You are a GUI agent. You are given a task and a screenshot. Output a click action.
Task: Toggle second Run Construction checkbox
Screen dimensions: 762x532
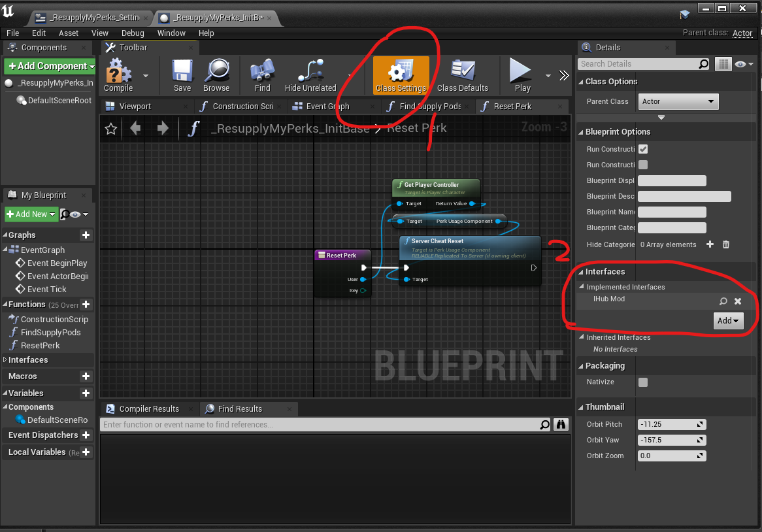pyautogui.click(x=643, y=165)
